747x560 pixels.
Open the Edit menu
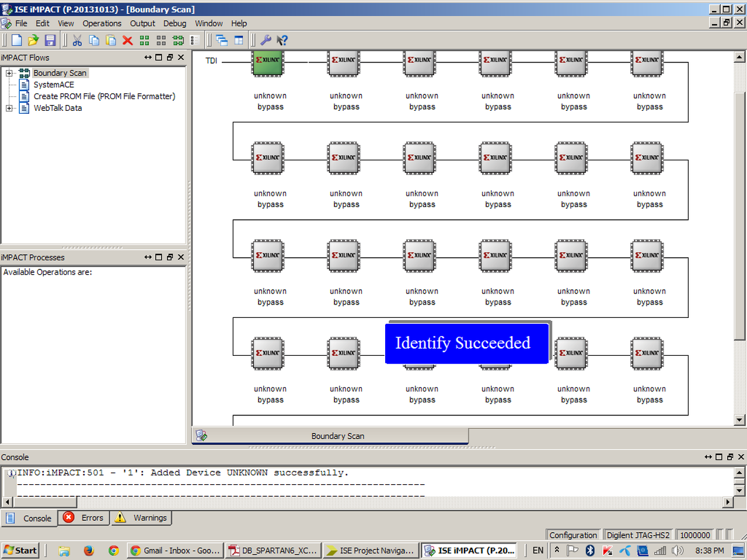tap(43, 23)
